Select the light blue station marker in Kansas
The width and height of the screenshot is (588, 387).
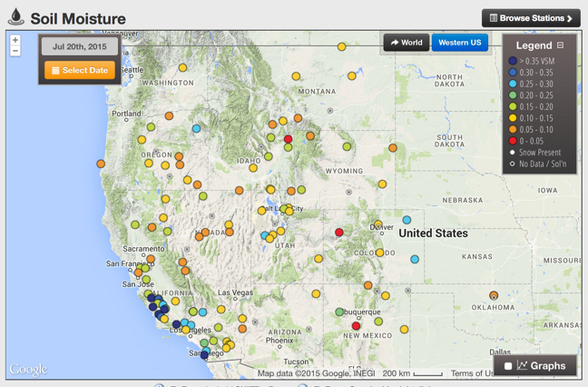415,260
